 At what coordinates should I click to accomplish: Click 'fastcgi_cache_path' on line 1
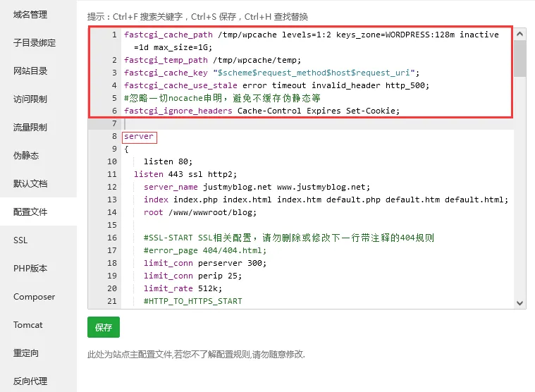tap(168, 35)
